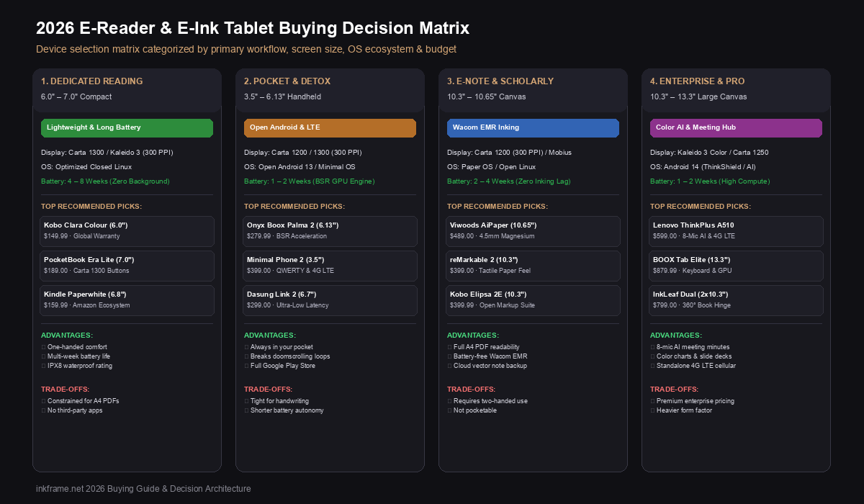Click the green Lightweight & Long Battery badge
The image size is (864, 504).
(127, 127)
